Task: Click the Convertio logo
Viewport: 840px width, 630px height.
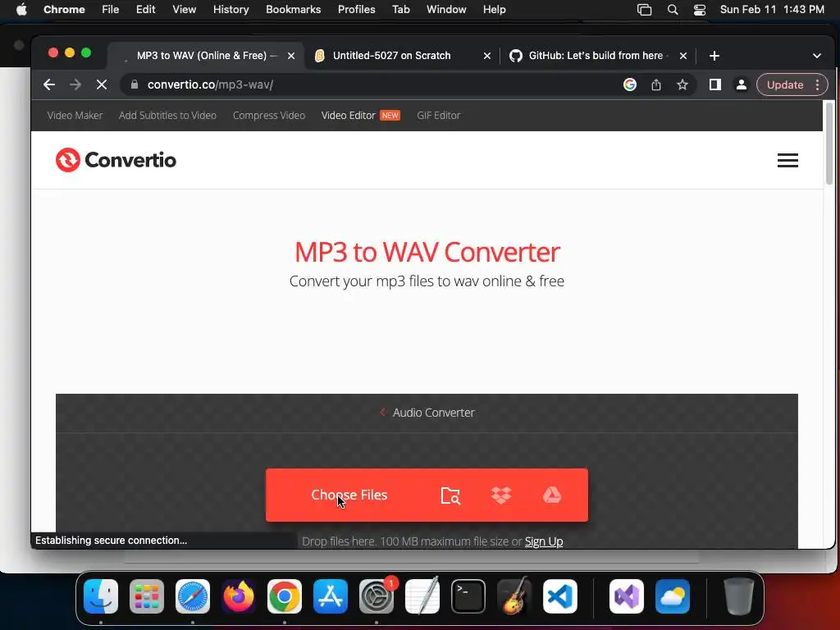Action: coord(116,160)
